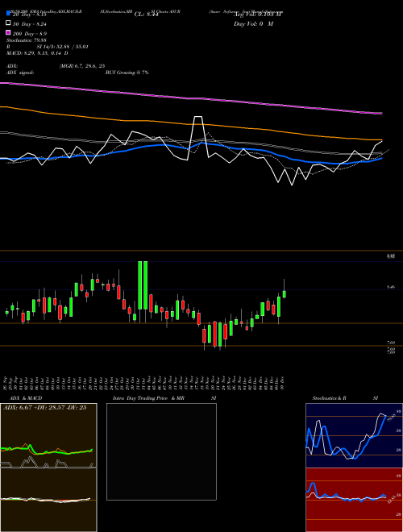Click the 8.46 price axis label
This screenshot has width=403, height=532.
tap(390, 287)
